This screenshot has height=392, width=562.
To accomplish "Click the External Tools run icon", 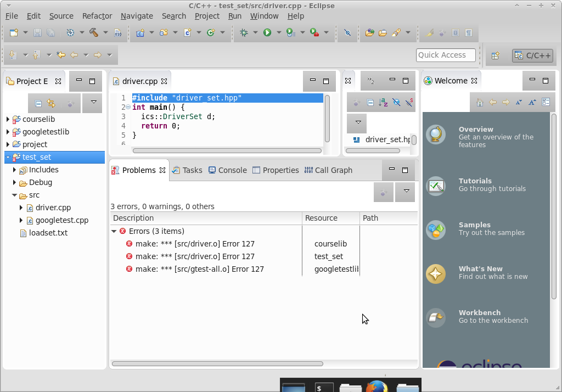I will tap(314, 32).
